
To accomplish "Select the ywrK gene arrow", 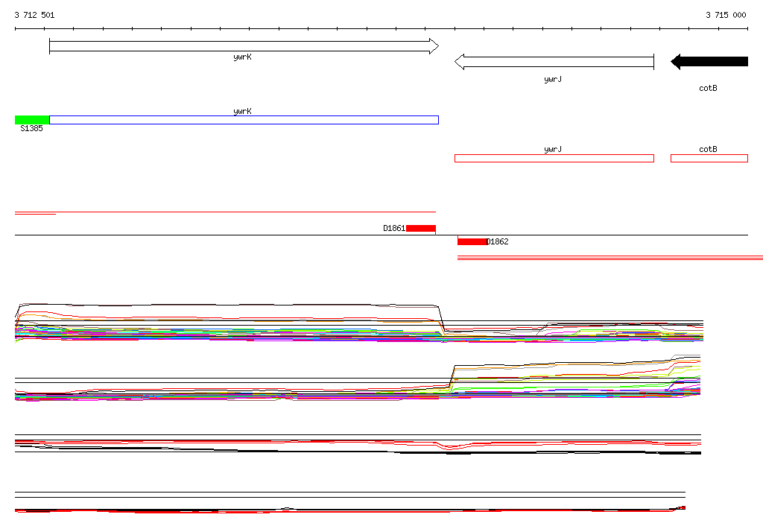I will pyautogui.click(x=244, y=46).
